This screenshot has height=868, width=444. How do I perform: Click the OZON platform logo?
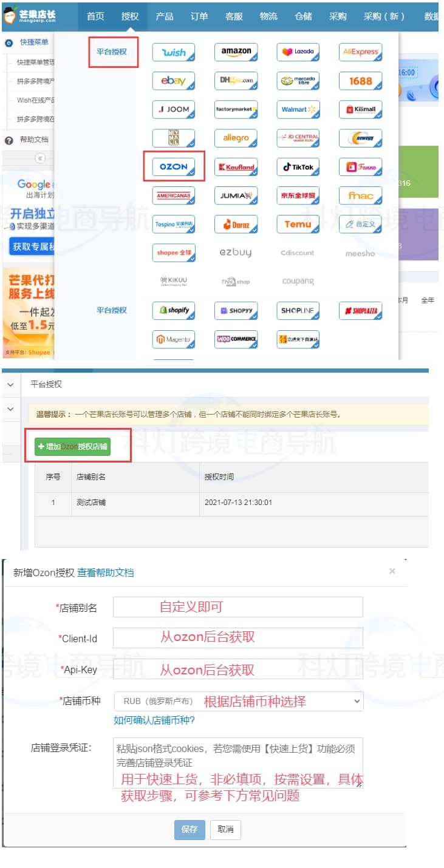(174, 167)
